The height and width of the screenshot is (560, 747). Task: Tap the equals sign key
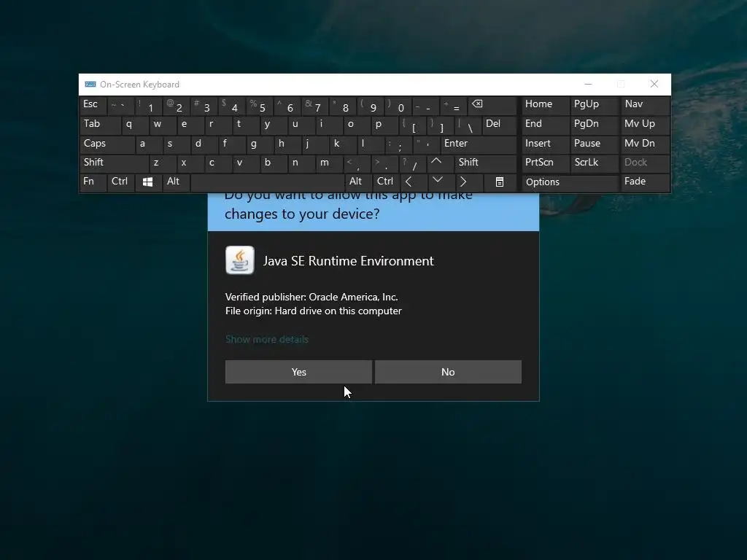coord(453,105)
